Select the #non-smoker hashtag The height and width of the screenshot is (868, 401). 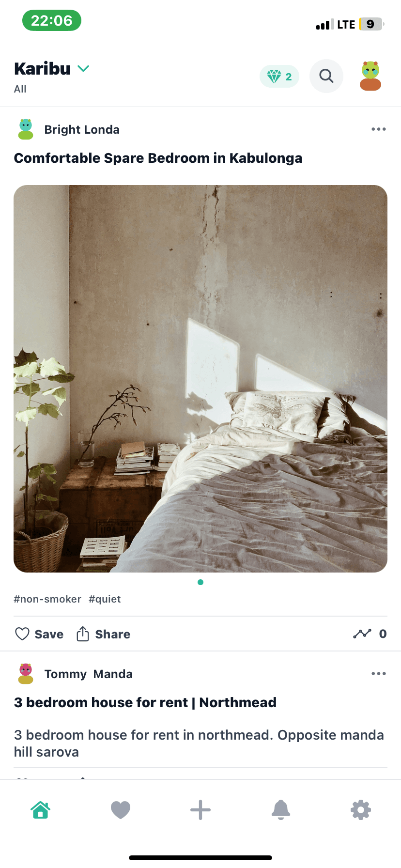coord(47,599)
